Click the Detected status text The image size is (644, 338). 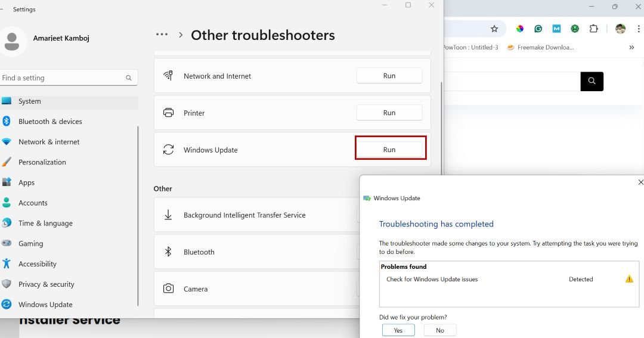click(x=581, y=279)
